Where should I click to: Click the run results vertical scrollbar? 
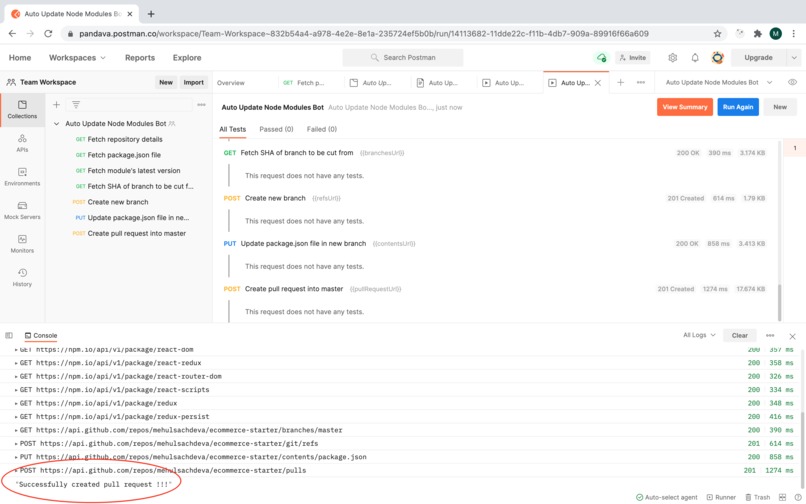coord(779,302)
